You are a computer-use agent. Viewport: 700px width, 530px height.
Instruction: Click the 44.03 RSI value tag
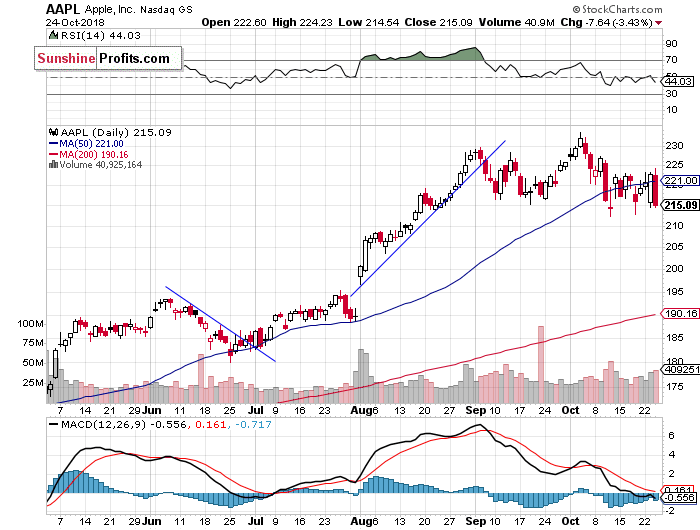(x=678, y=81)
